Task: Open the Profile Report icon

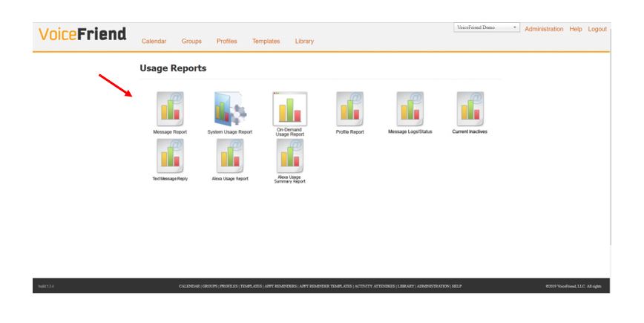Action: click(349, 108)
